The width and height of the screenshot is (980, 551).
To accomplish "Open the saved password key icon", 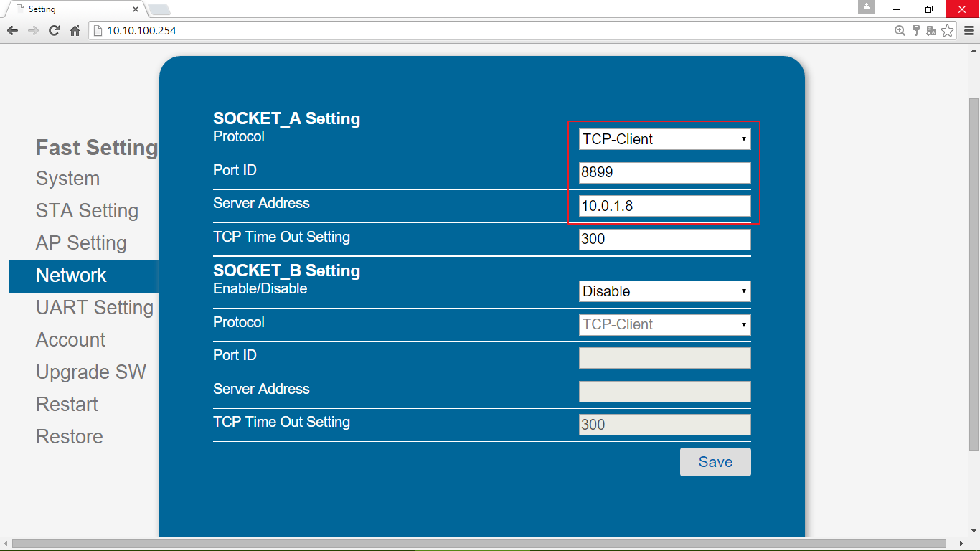I will (916, 31).
